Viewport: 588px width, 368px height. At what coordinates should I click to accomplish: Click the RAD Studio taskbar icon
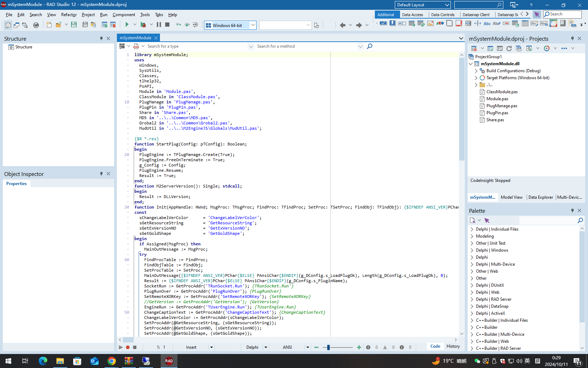pos(169,361)
